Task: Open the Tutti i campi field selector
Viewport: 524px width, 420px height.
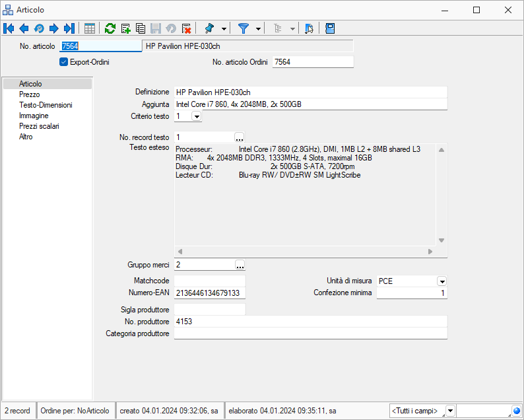Action: 451,411
